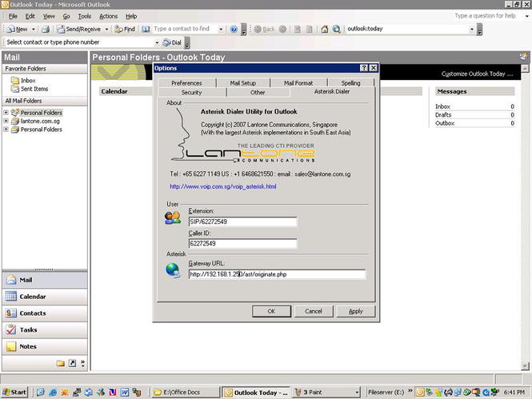Click configure buttons chevron in navigation pane
The image size is (532, 399).
coord(82,363)
